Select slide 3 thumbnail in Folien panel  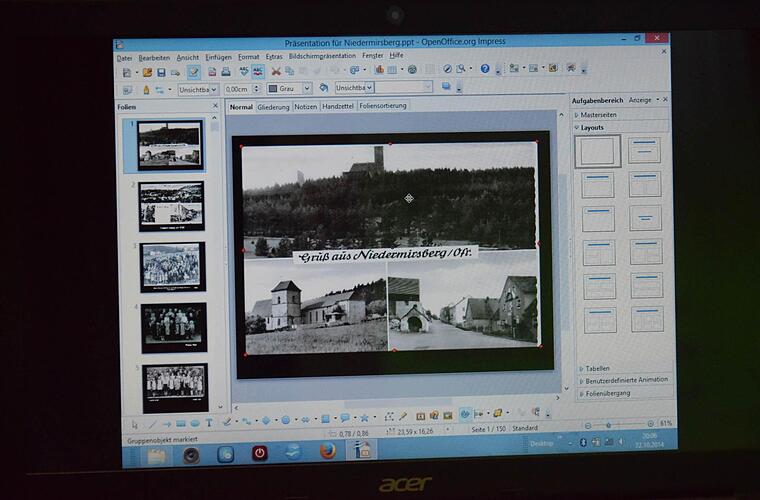(172, 266)
